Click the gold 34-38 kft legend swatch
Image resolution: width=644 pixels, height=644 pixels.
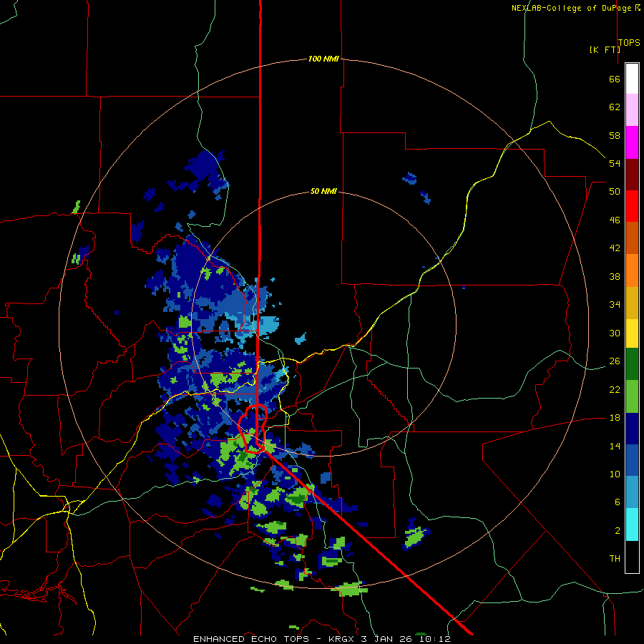click(x=632, y=303)
